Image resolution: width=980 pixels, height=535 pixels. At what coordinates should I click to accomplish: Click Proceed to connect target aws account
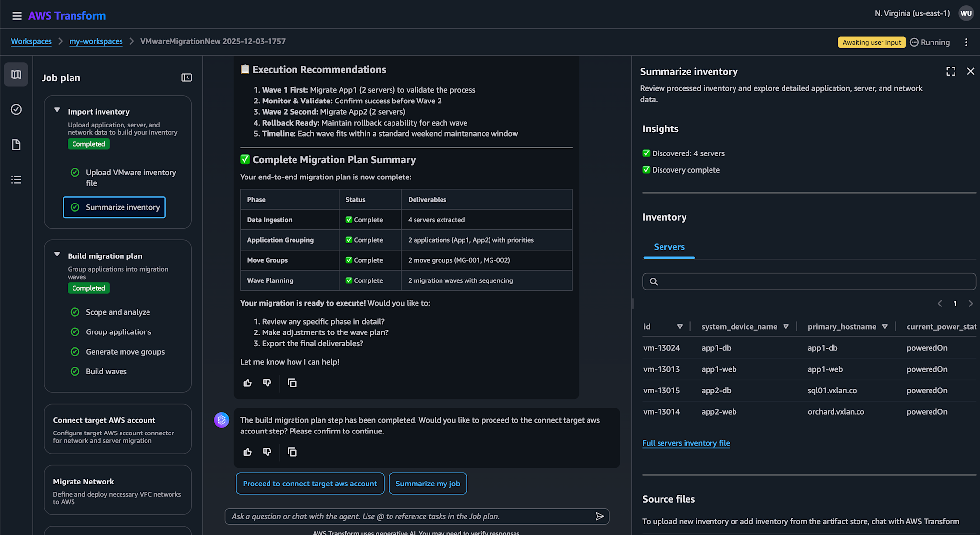(x=310, y=484)
